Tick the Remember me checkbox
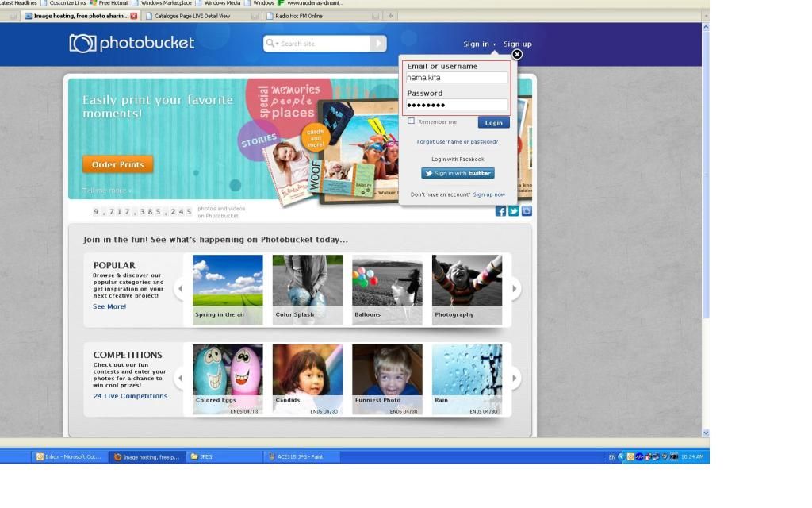 pos(412,121)
